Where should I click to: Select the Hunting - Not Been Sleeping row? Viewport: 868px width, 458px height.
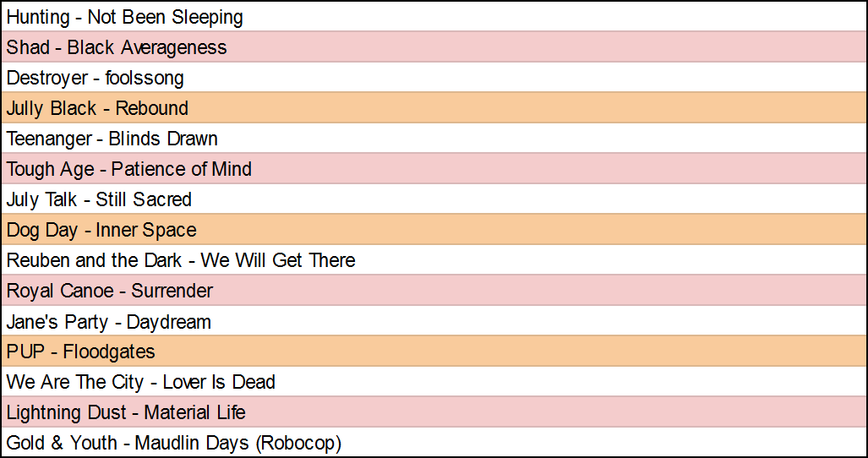(125, 17)
